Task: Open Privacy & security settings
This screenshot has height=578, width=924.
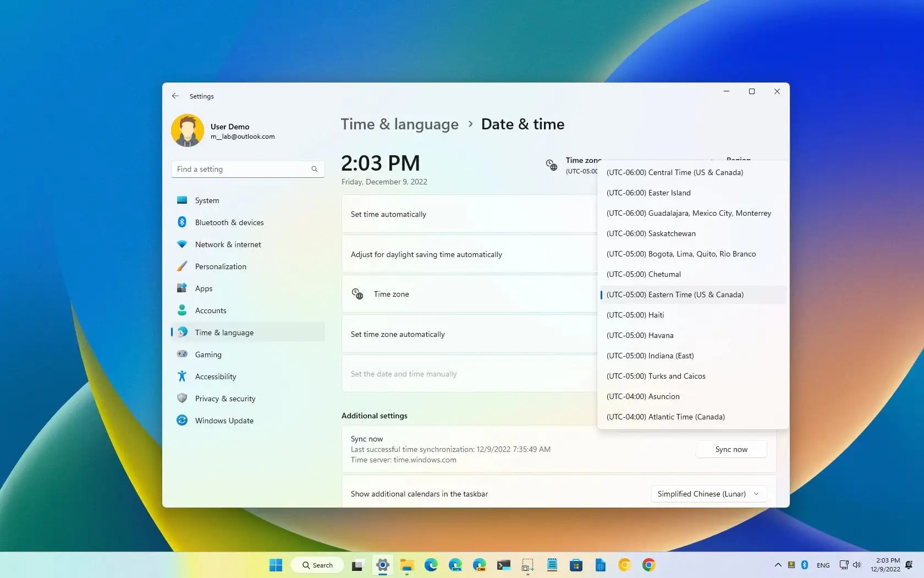Action: click(225, 399)
